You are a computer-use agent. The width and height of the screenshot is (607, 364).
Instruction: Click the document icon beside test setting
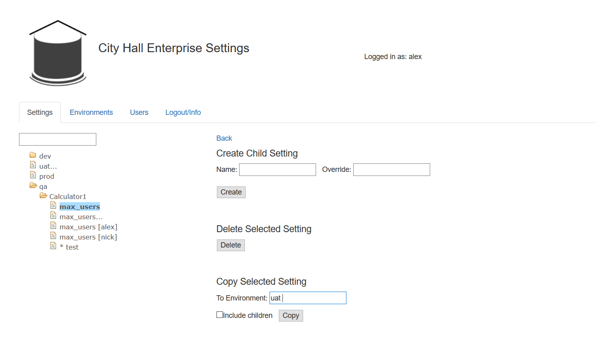53,246
